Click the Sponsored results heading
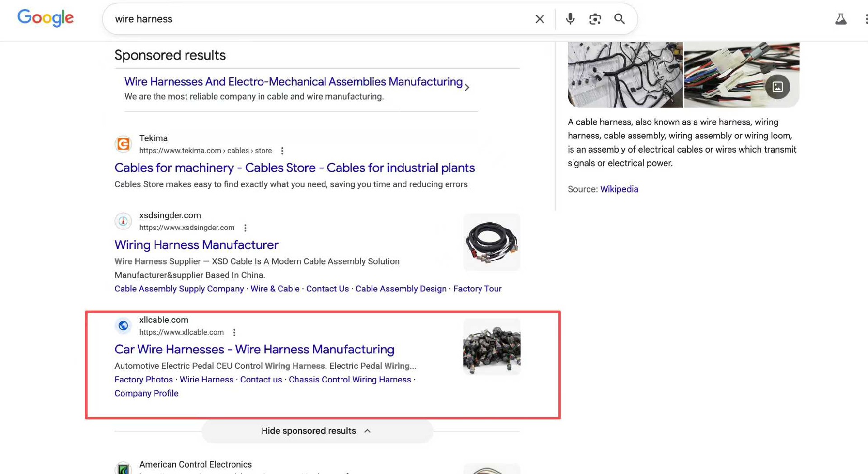Viewport: 868px width, 474px height. point(170,55)
